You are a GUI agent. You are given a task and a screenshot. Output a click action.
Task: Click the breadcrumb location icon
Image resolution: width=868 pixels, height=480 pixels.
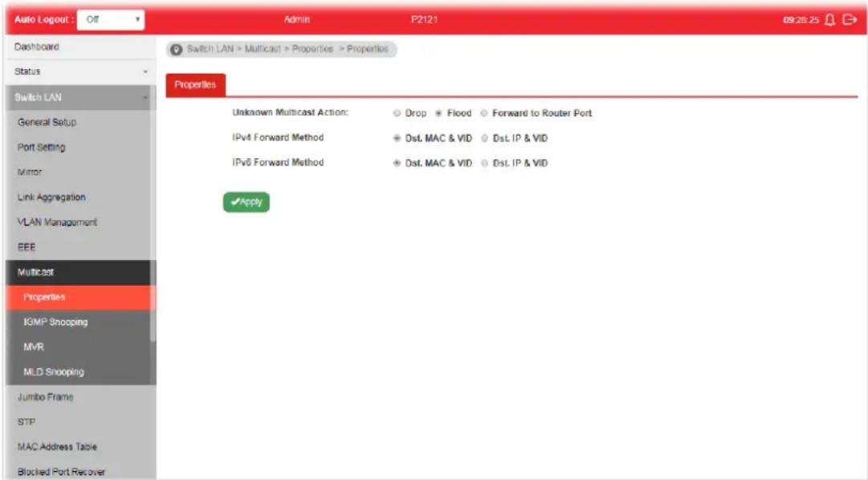pyautogui.click(x=176, y=49)
